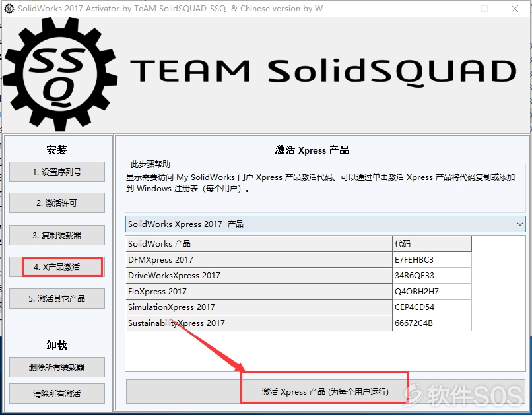Click code cell CEP4CD54

pos(432,307)
